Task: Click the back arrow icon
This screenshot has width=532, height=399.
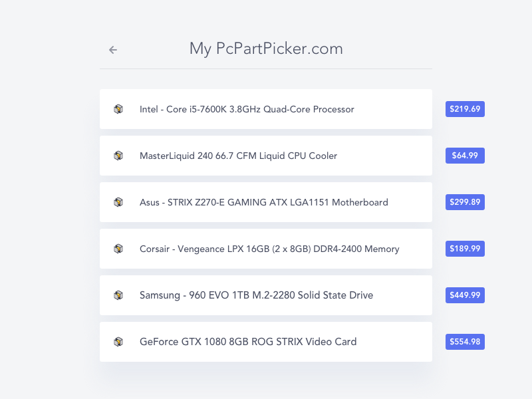Action: pyautogui.click(x=113, y=50)
